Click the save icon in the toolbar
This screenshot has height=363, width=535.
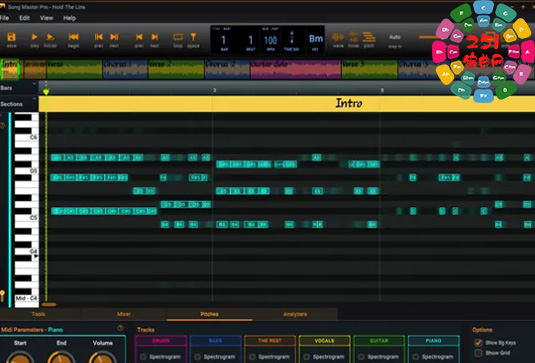(11, 37)
